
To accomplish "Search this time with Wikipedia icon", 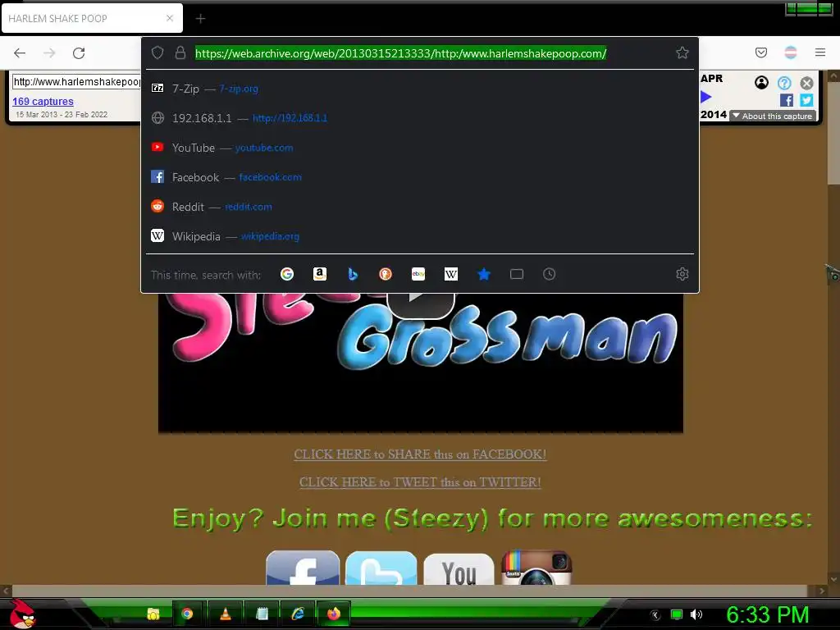I will pyautogui.click(x=451, y=274).
